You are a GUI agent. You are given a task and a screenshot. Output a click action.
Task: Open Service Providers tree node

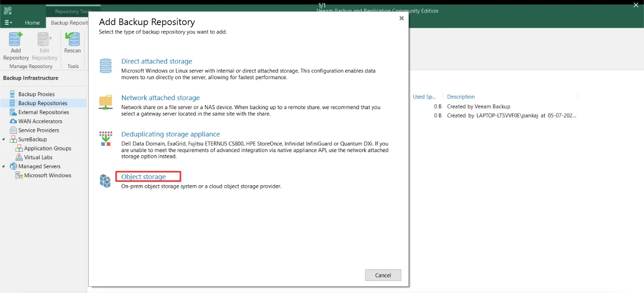coord(38,130)
